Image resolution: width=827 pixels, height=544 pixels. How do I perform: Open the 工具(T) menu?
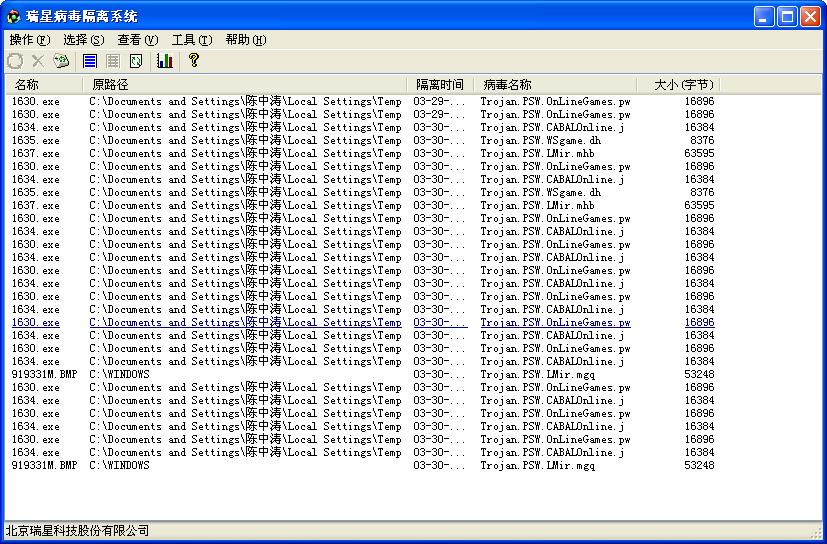192,40
